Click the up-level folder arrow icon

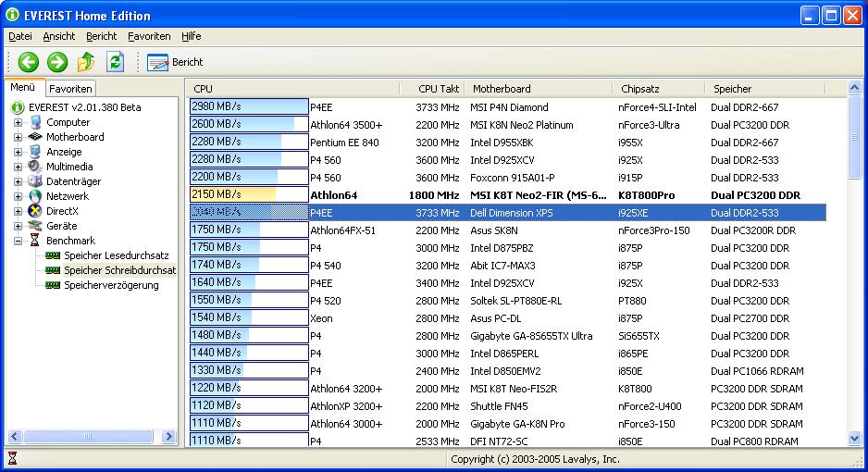point(86,62)
